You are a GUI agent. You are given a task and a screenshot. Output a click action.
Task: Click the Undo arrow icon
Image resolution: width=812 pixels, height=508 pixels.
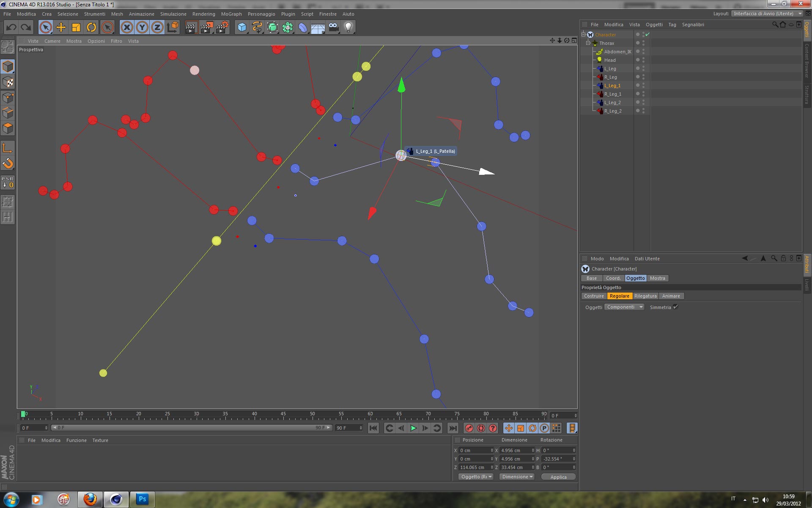tap(11, 28)
